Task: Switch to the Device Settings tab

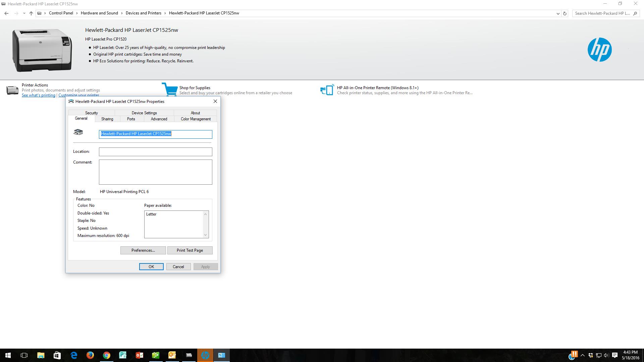Action: coord(144,113)
